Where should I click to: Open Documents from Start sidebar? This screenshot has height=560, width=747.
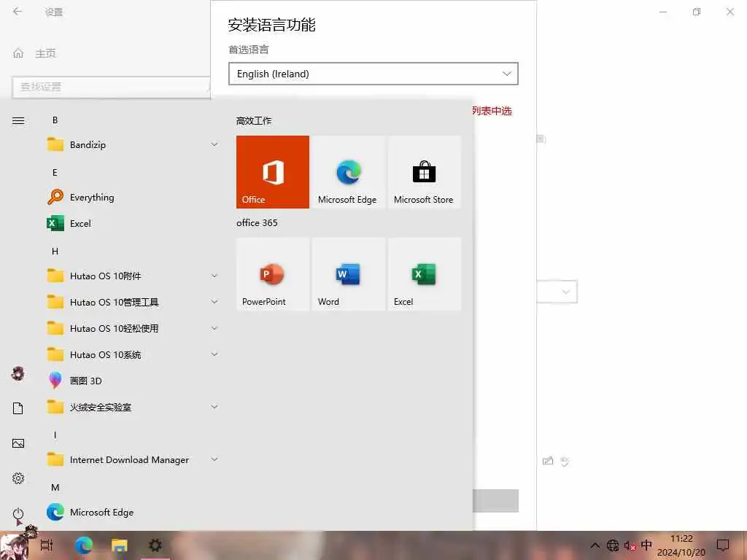[x=18, y=408]
